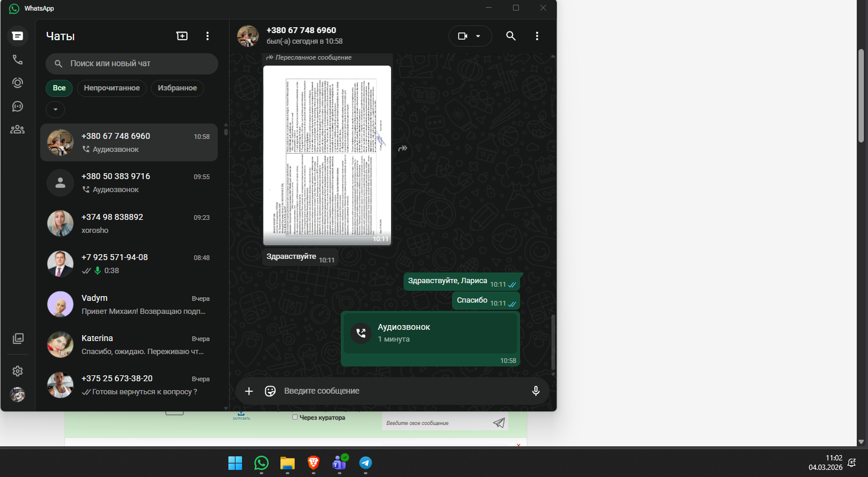868x477 pixels.
Task: Open the Calls section in WhatsApp sidebar
Action: tap(18, 60)
